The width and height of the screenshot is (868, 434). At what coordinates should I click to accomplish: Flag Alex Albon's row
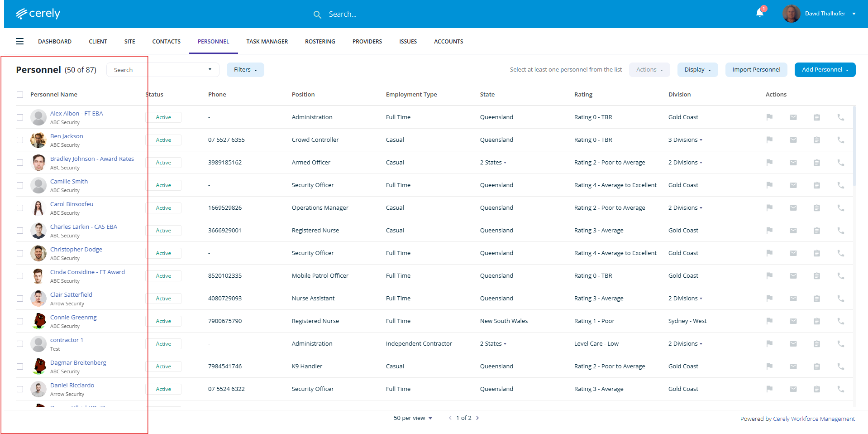[769, 117]
